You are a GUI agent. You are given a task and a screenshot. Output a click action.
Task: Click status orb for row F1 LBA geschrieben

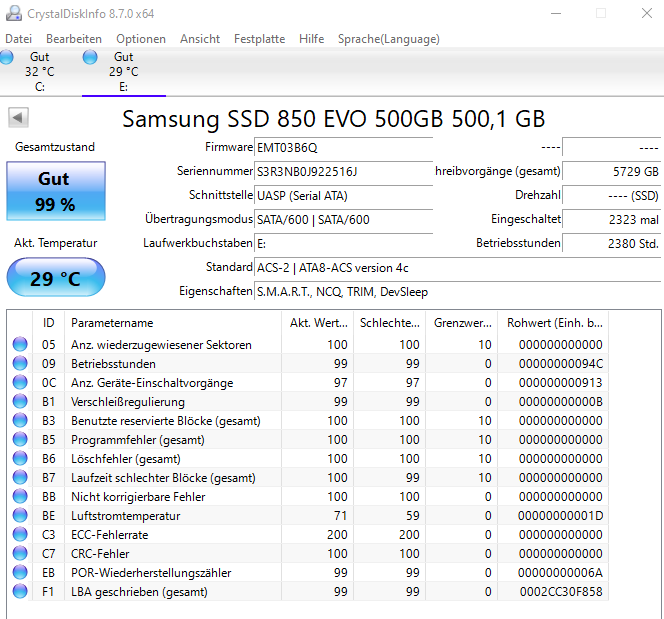20,591
